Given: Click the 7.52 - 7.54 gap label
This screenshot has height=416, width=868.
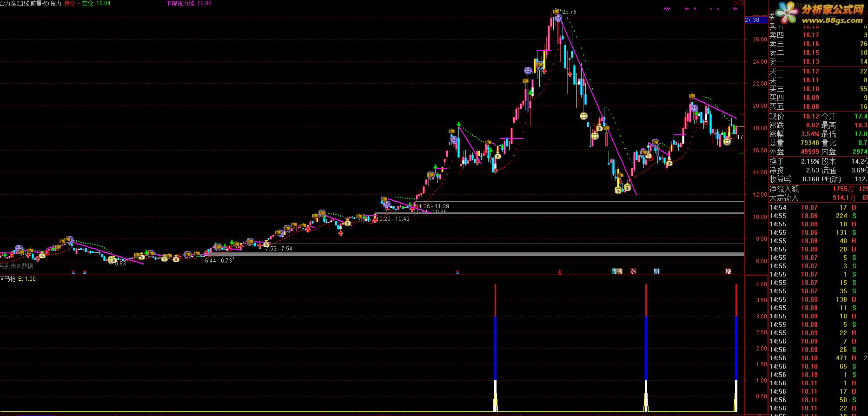Looking at the screenshot, I should [279, 249].
